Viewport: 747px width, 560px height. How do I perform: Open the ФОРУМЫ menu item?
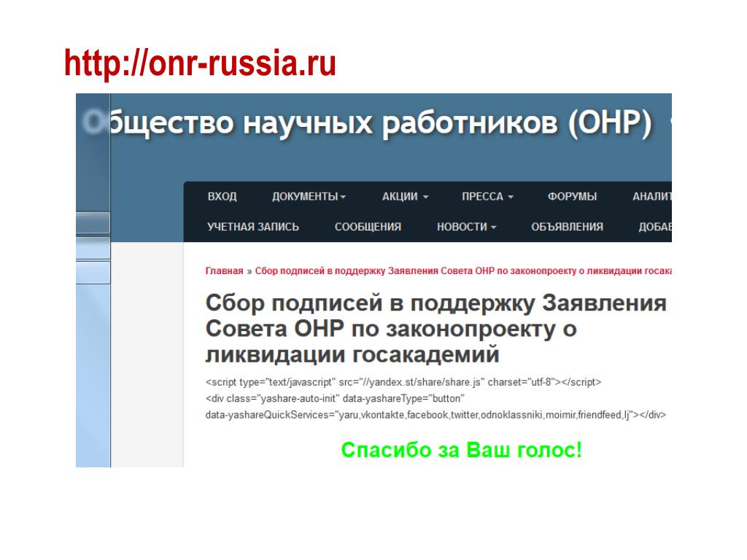tap(572, 196)
